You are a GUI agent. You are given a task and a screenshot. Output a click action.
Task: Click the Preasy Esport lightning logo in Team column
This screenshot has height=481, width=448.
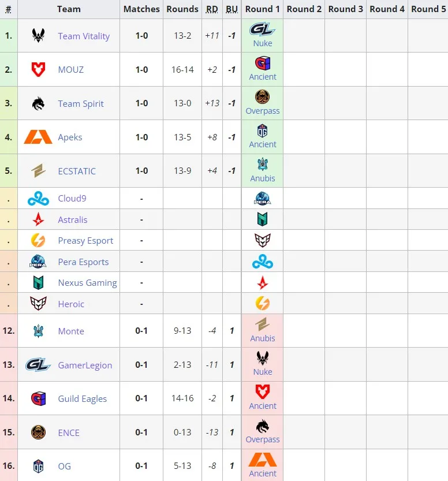[x=38, y=240]
